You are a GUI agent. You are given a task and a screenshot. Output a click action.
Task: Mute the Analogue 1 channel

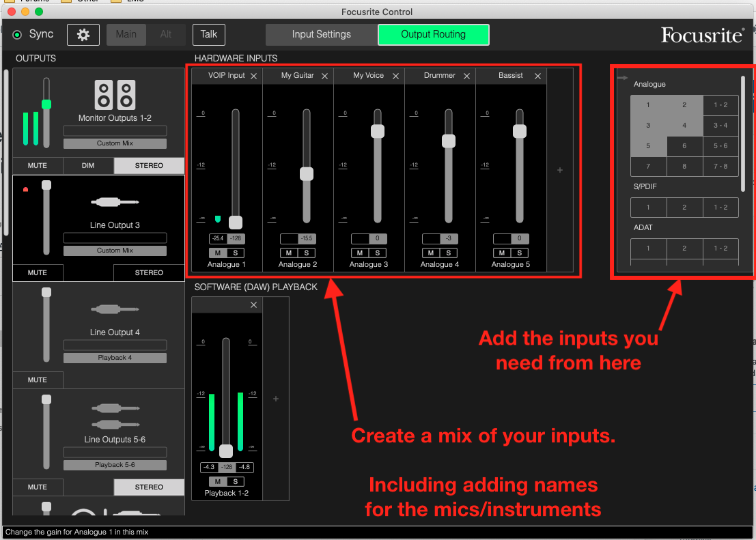tap(218, 253)
